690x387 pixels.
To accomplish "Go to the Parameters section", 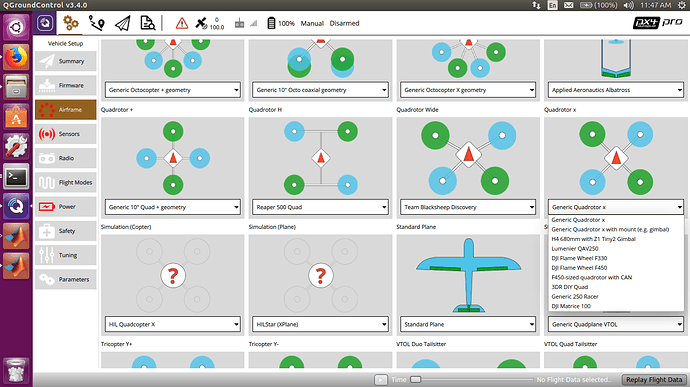I will coord(66,279).
